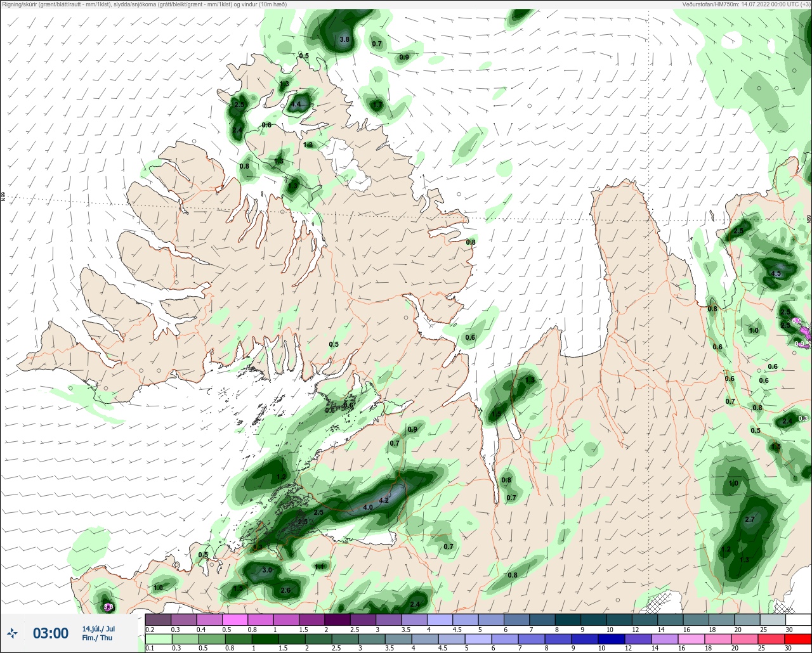This screenshot has height=653, width=812.
Task: Click the bright pink 0.5–0.8 swatch in the upper legend
Action: click(235, 619)
